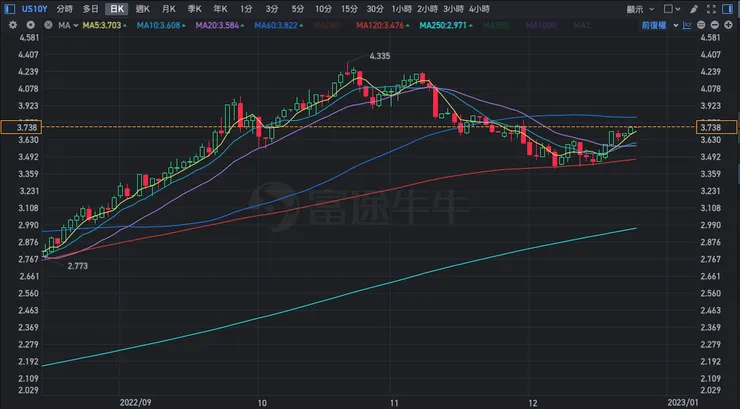
Task: Expand the 顯示 display dropdown
Action: click(640, 9)
